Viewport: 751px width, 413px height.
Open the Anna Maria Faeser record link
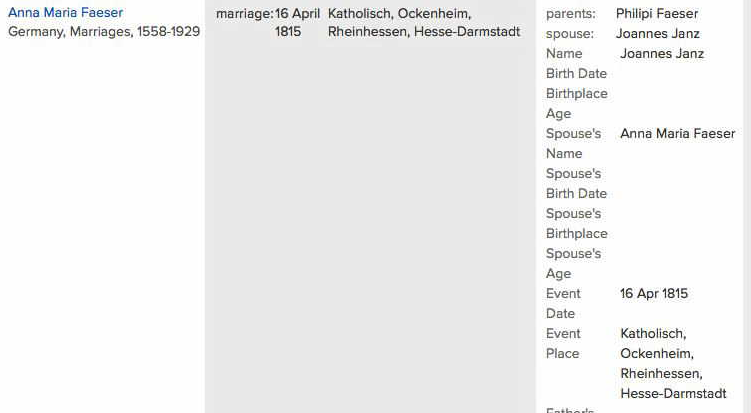click(65, 13)
